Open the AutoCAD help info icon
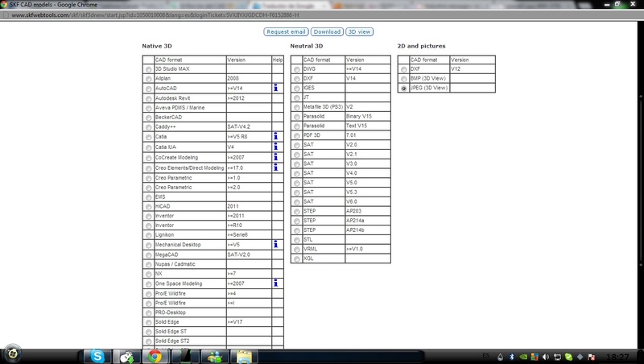The width and height of the screenshot is (644, 364). click(275, 88)
